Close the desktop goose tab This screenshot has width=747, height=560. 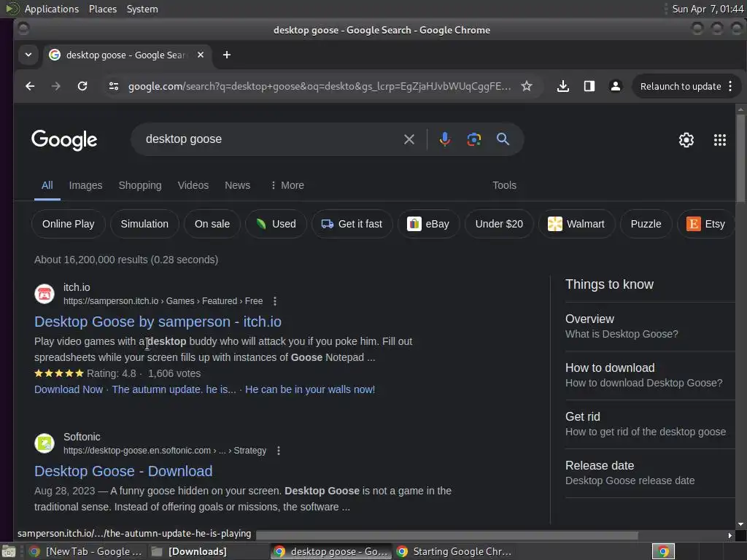201,55
